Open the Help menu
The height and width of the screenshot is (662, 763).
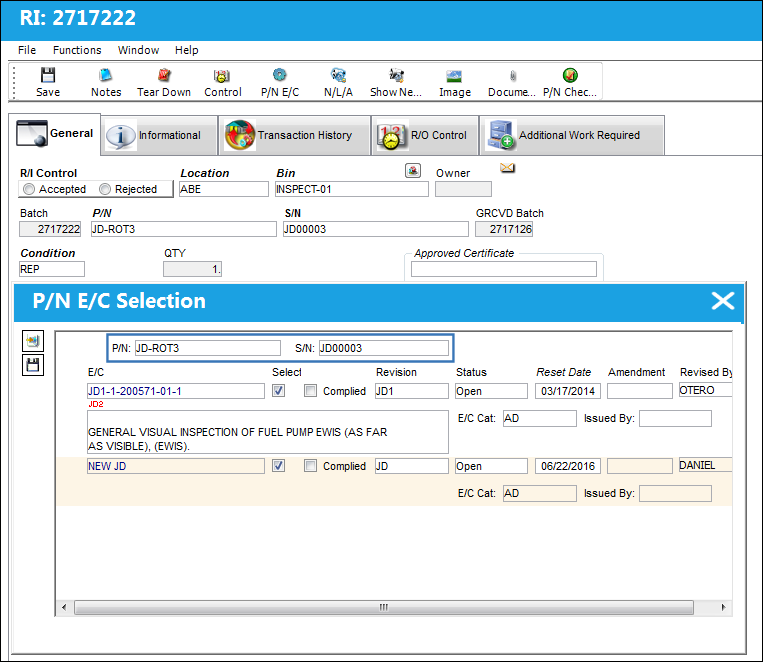click(186, 50)
